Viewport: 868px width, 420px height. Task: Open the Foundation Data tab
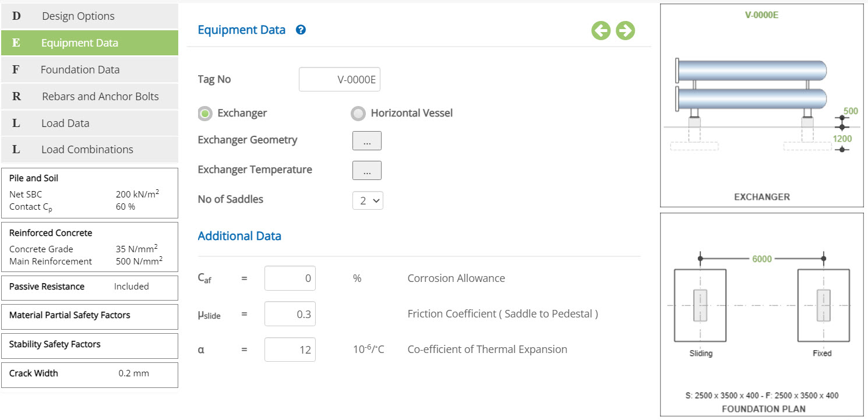coord(90,70)
